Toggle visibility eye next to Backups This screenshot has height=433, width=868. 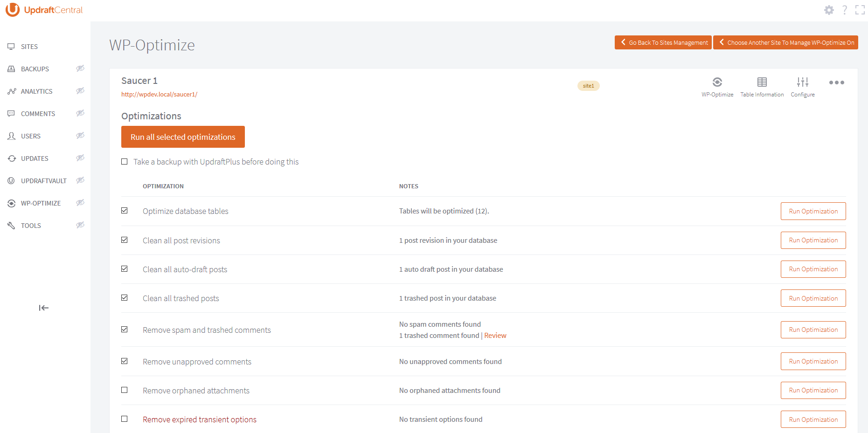(x=80, y=69)
